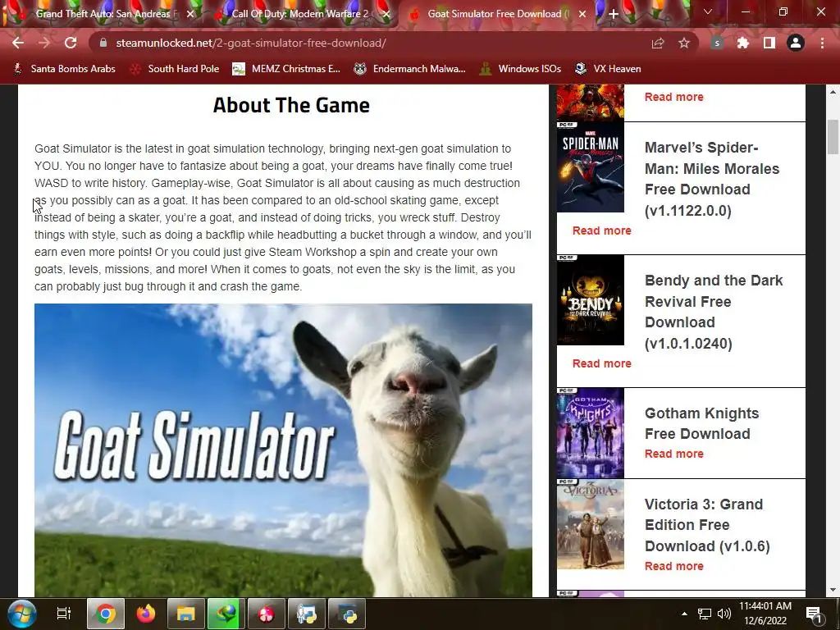Click the scrollbar down arrow

coord(833,591)
